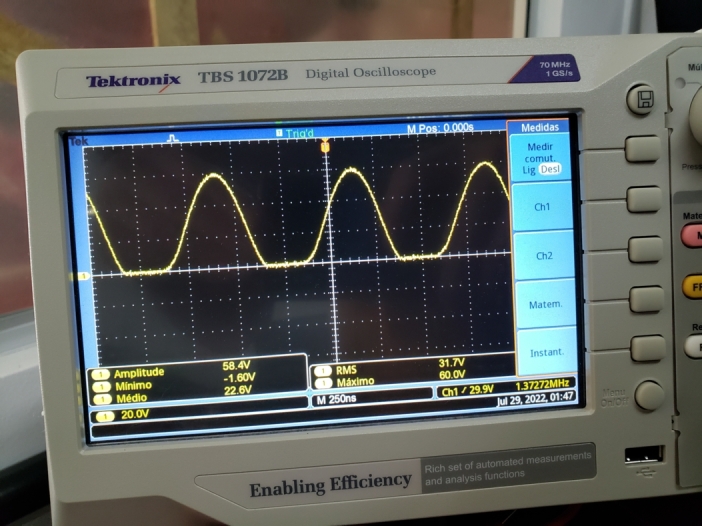Tap channel badge next to Médio

point(102,399)
